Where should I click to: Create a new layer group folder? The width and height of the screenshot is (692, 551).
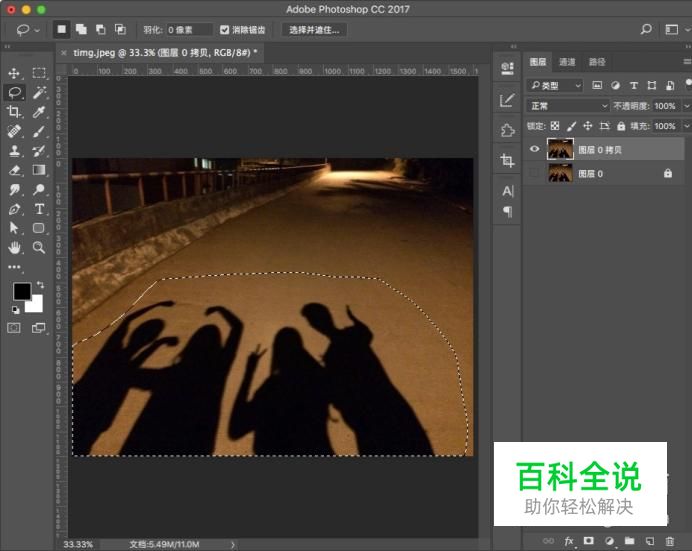(x=629, y=541)
